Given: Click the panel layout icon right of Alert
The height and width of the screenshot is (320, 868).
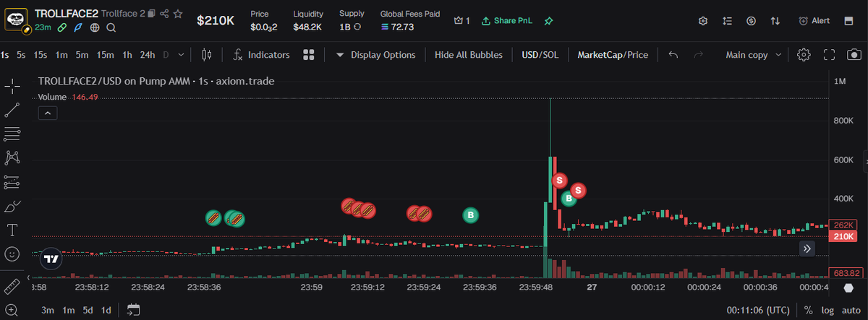Looking at the screenshot, I should coord(848,21).
